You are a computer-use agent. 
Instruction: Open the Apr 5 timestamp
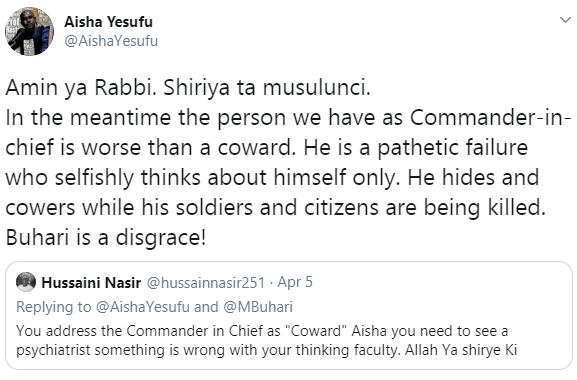[x=295, y=282]
